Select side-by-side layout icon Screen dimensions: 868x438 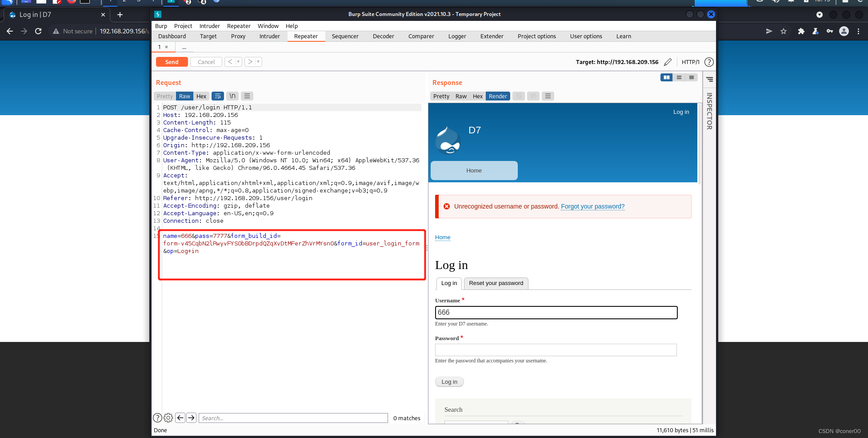(667, 77)
